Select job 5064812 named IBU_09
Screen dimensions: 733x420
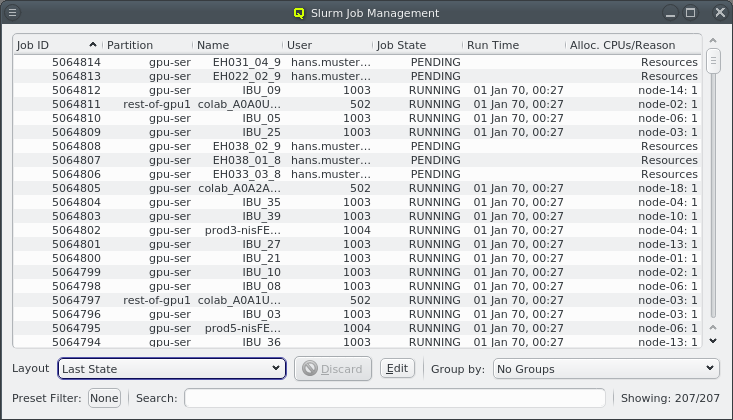(x=357, y=90)
